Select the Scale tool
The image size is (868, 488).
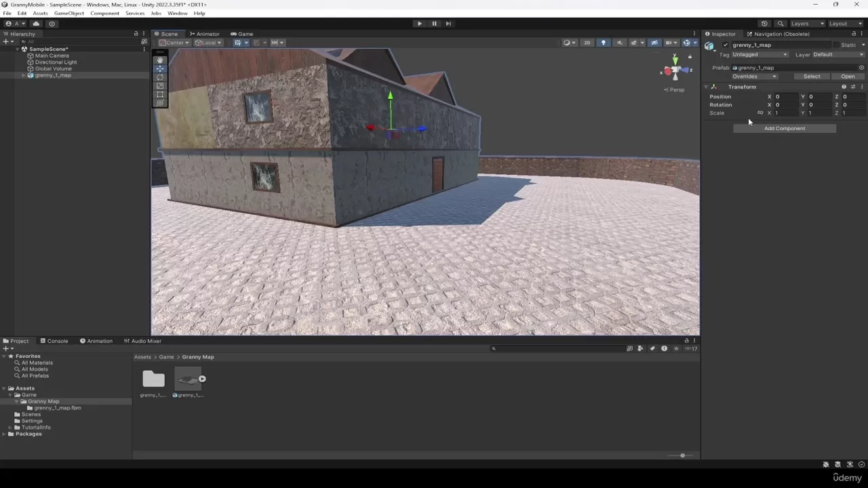tap(160, 85)
